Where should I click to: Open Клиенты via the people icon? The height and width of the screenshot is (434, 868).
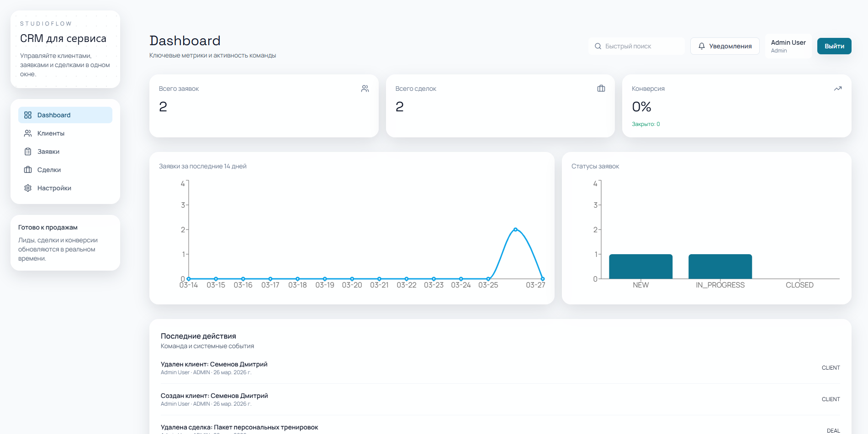[x=27, y=133]
